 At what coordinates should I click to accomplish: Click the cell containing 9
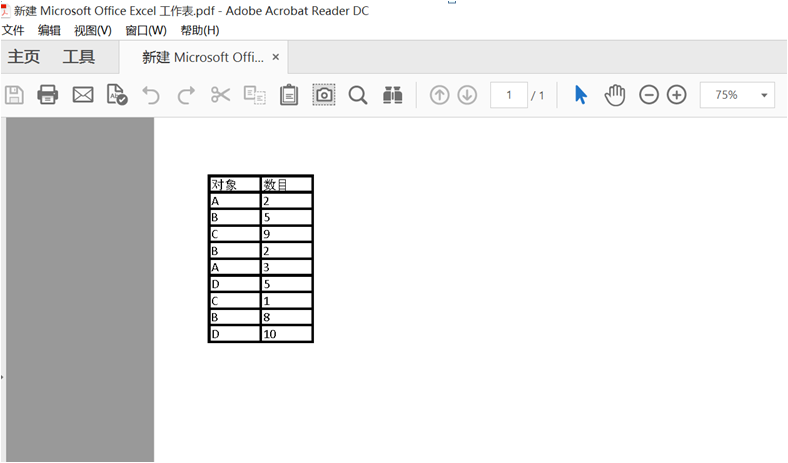[x=286, y=234]
